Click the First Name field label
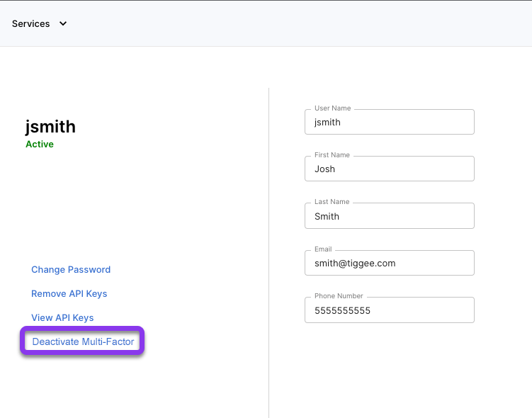Screen dimensions: 532x418 332,155
